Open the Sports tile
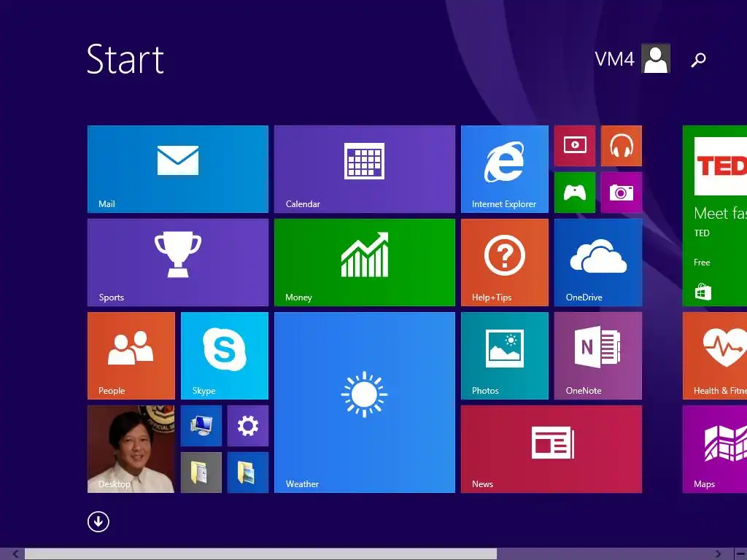747x560 pixels. (178, 262)
